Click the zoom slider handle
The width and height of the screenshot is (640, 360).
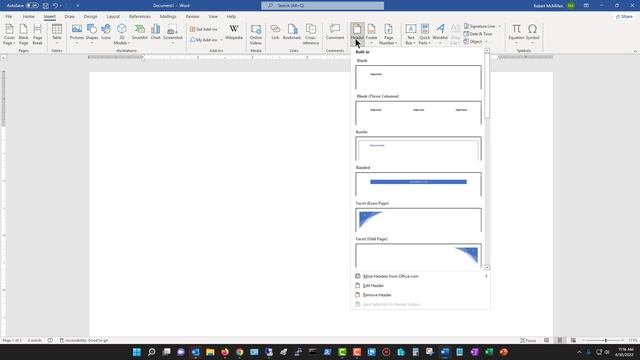[x=606, y=340]
